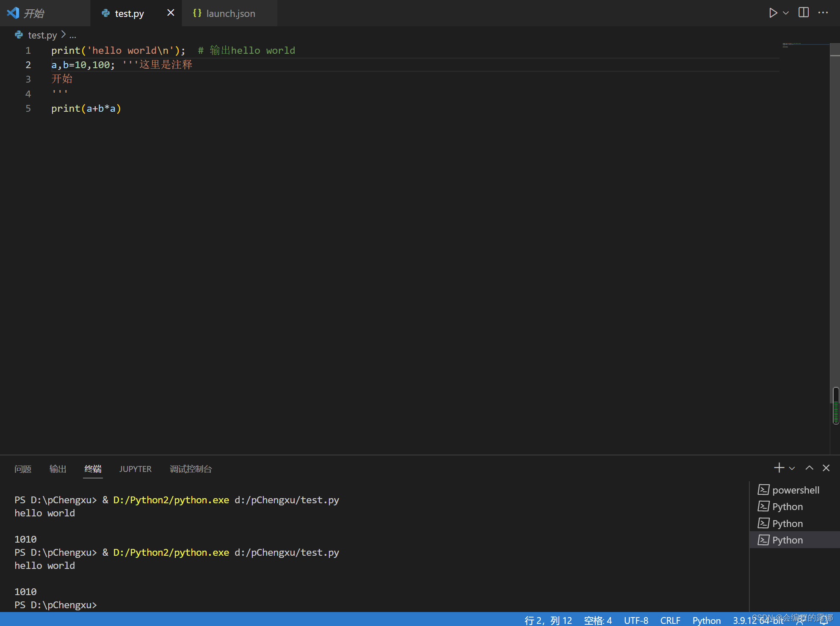The width and height of the screenshot is (840, 626).
Task: Expand the terminal launch profile dropdown
Action: pyautogui.click(x=792, y=468)
